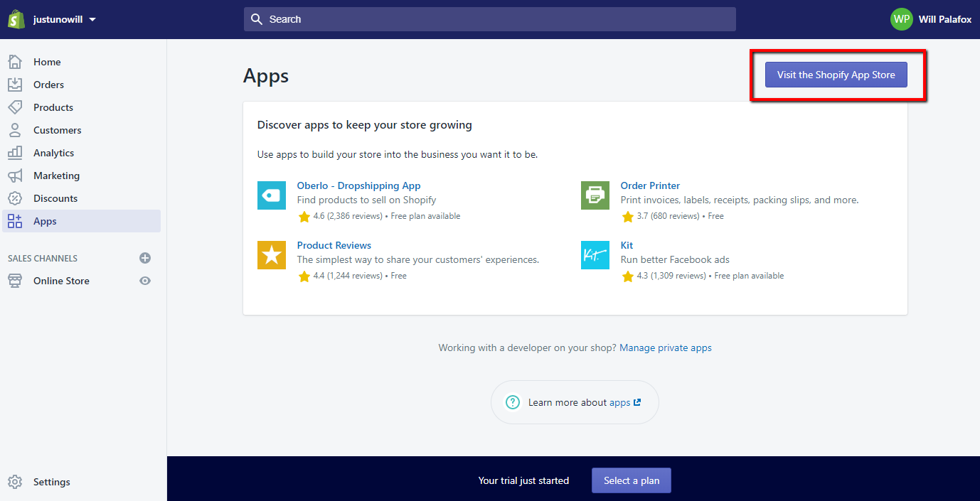The image size is (980, 501).
Task: Open the Home icon in sidebar
Action: (16, 62)
